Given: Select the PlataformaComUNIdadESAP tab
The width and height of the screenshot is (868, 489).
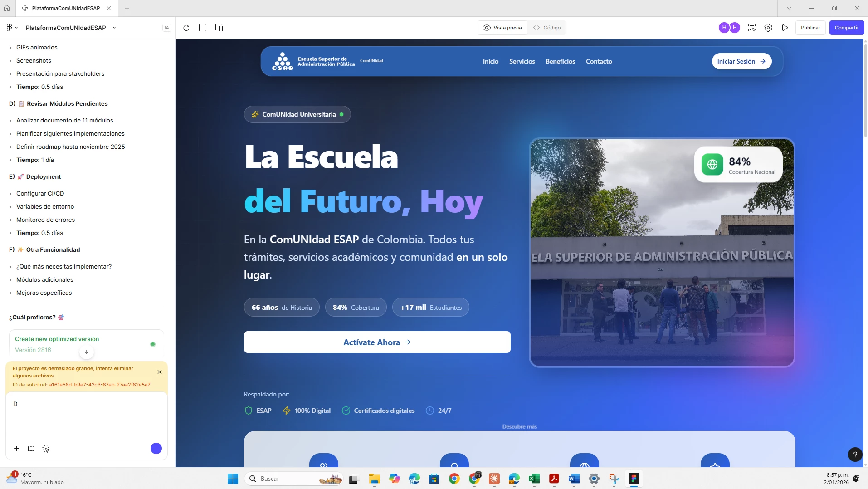Looking at the screenshot, I should coord(66,8).
